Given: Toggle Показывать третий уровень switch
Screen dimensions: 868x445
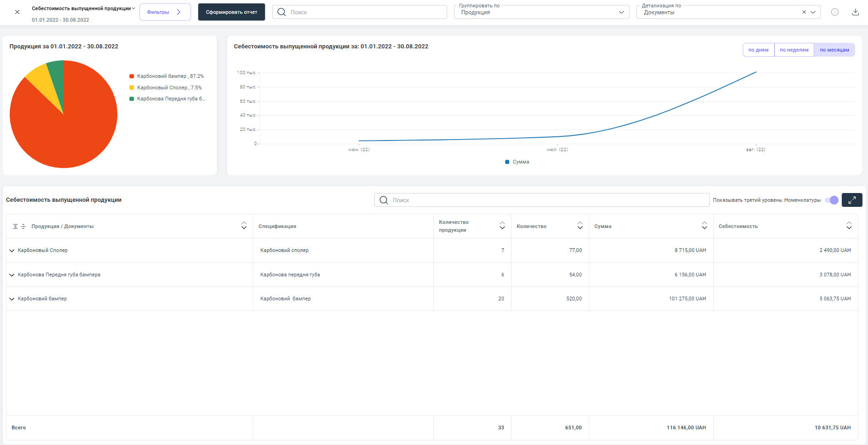Looking at the screenshot, I should click(831, 200).
